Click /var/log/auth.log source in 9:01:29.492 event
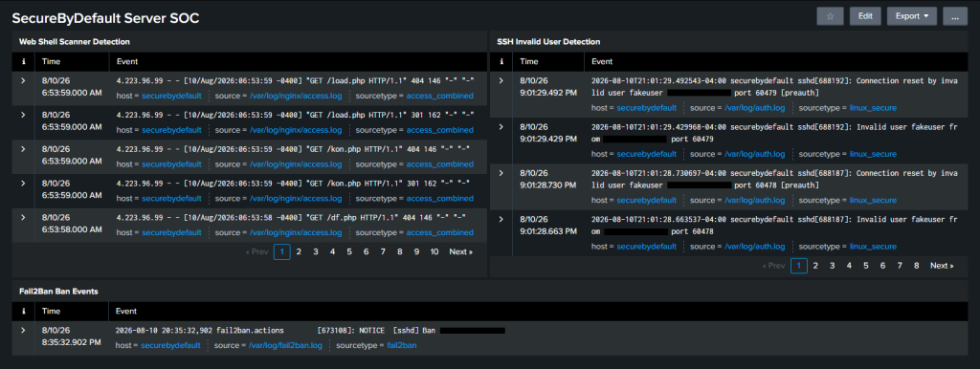 tap(755, 107)
